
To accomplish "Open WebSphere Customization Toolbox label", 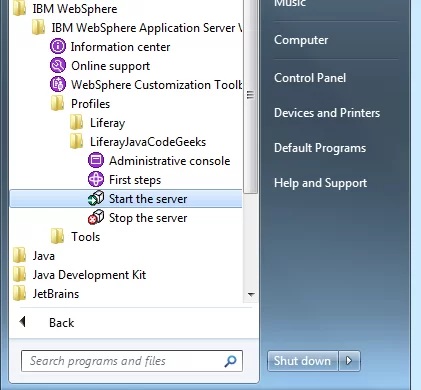I will point(157,85).
